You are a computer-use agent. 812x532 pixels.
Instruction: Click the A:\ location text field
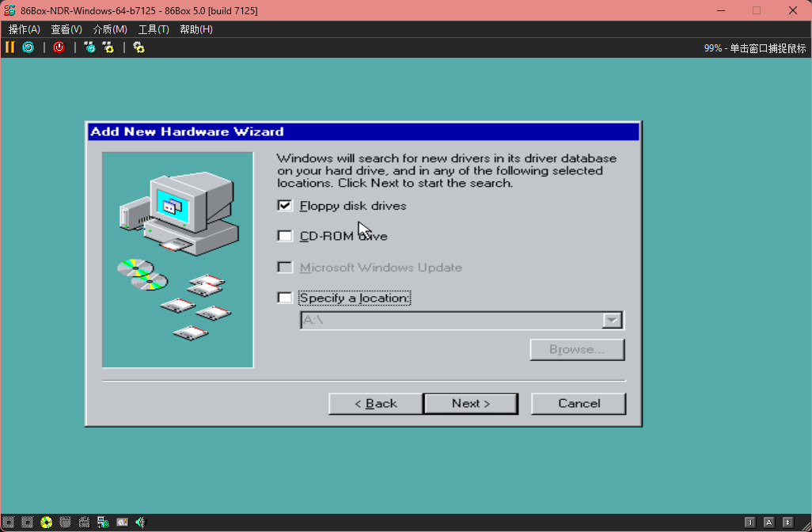[451, 320]
